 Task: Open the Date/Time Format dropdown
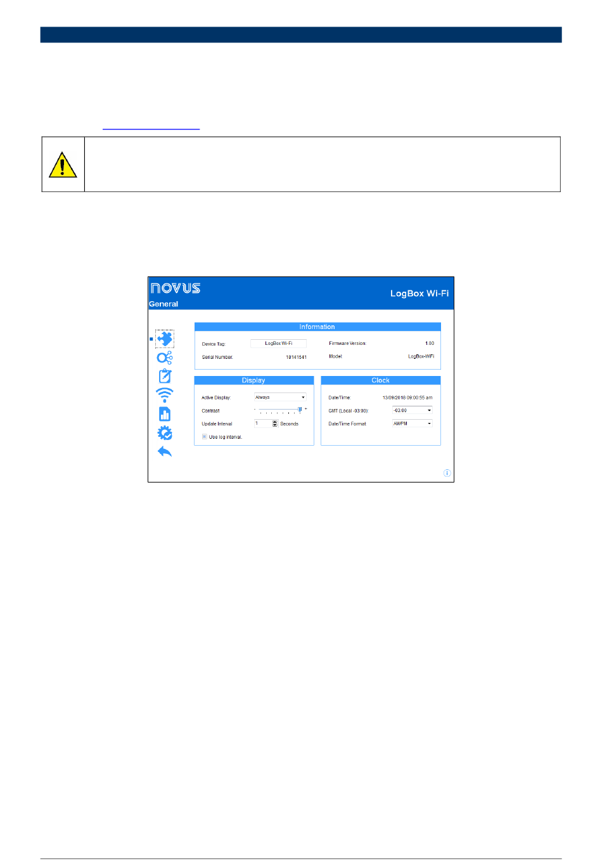[412, 424]
